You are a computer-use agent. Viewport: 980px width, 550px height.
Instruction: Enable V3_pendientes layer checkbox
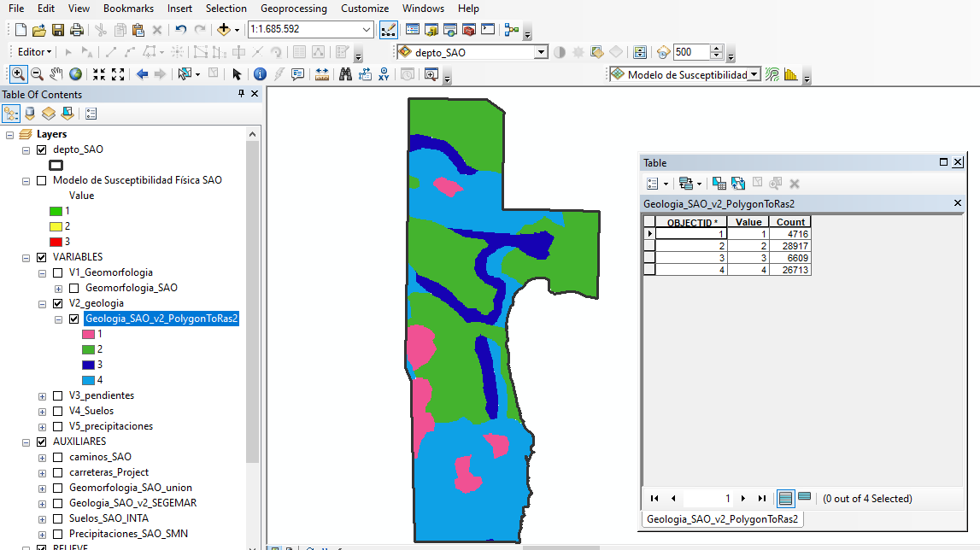58,395
